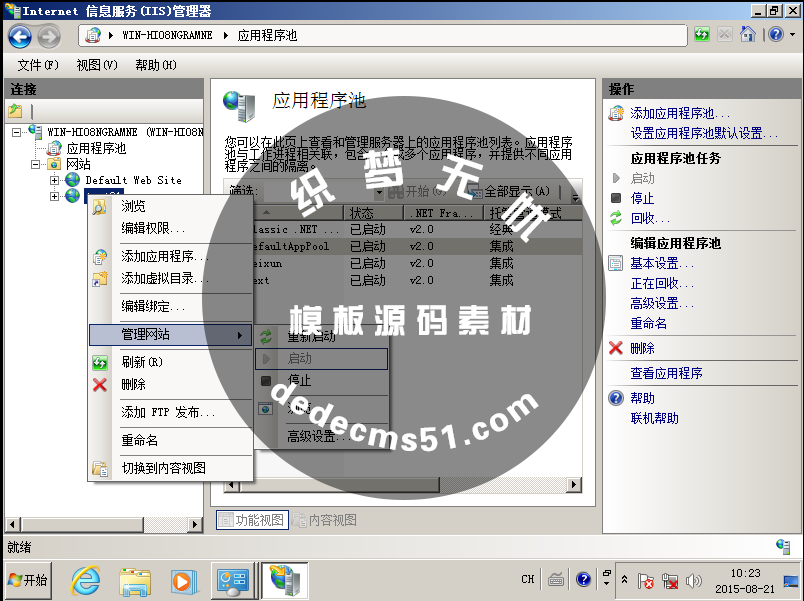Click the help question mark icon in toolbar

[x=775, y=35]
